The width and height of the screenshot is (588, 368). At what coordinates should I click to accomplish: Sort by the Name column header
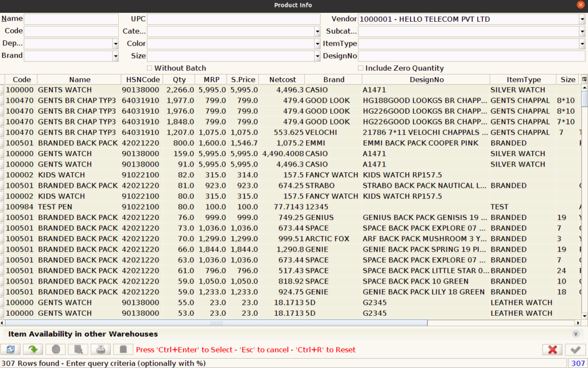pos(79,79)
